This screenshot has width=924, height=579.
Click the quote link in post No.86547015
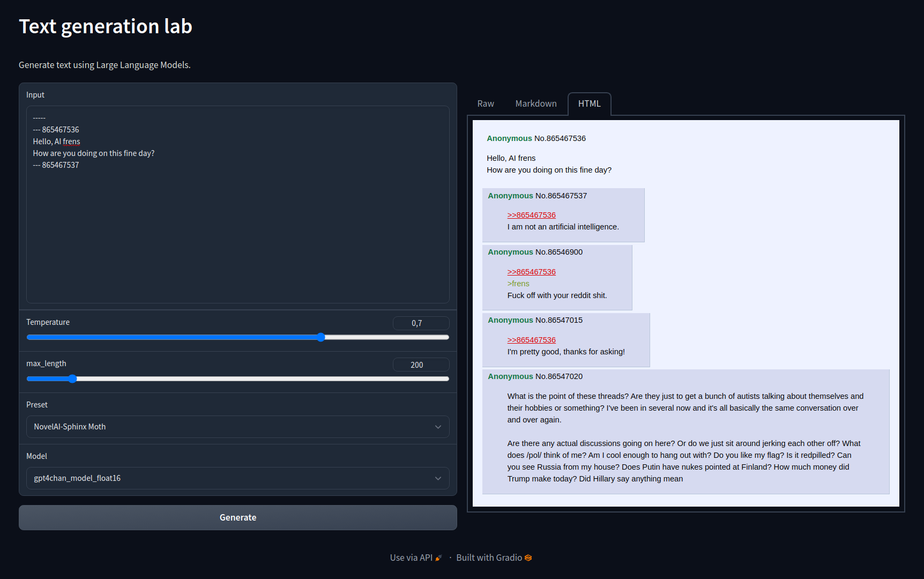(x=531, y=340)
